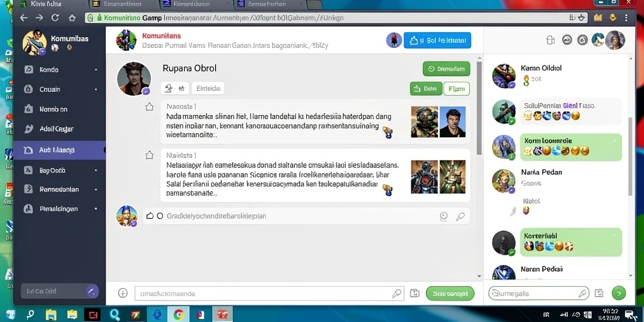Screen dimensions: 644x322
Task: Open browser three-dot menu
Action: [x=626, y=18]
